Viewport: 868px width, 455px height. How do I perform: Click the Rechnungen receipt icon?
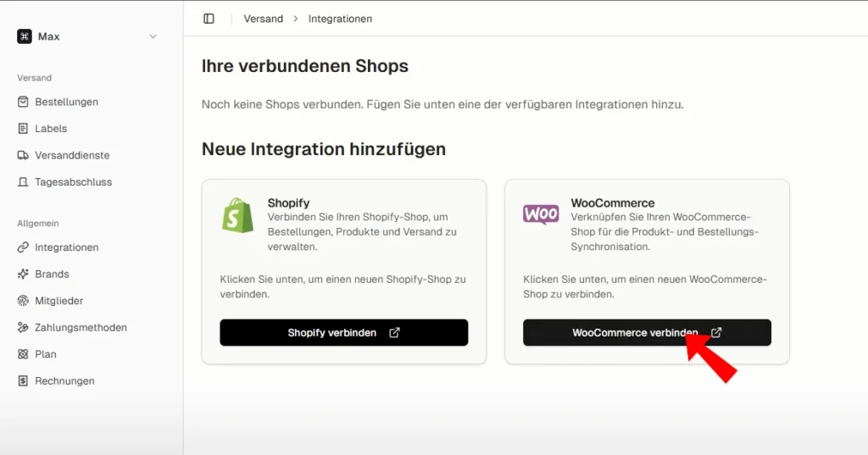[x=23, y=380]
